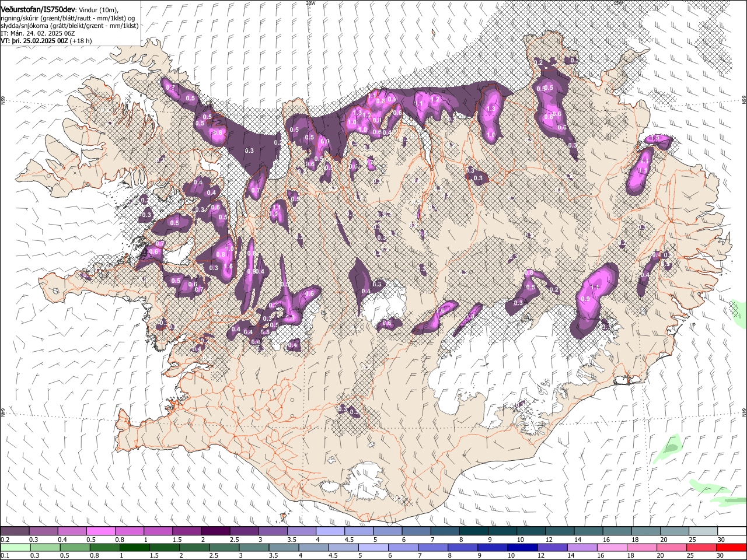Pick bright red lower swatch labeled 30
Image resolution: width=747 pixels, height=560 pixels.
pos(732,548)
